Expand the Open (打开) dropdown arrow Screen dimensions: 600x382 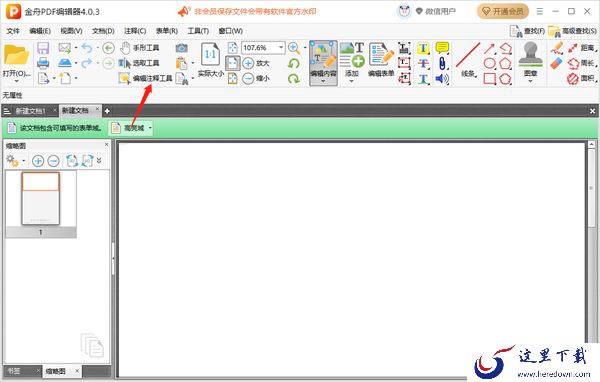[x=16, y=82]
